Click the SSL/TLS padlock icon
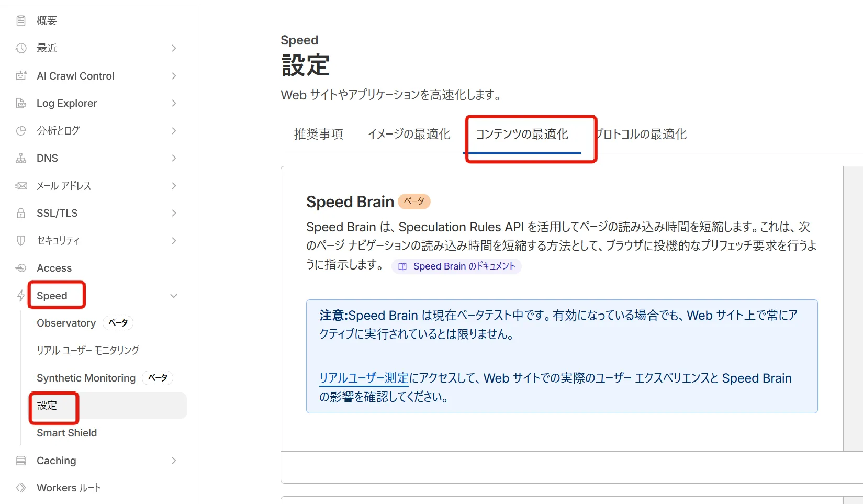The image size is (863, 504). [x=21, y=213]
